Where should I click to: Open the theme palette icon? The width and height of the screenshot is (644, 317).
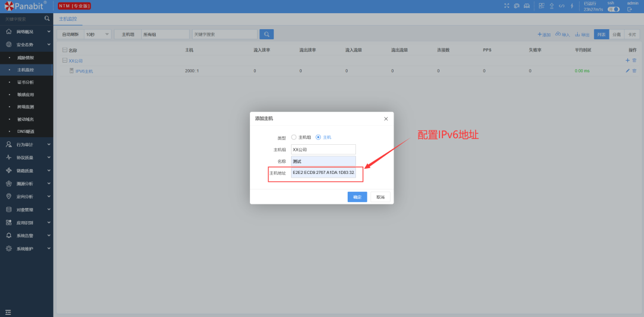pos(516,6)
